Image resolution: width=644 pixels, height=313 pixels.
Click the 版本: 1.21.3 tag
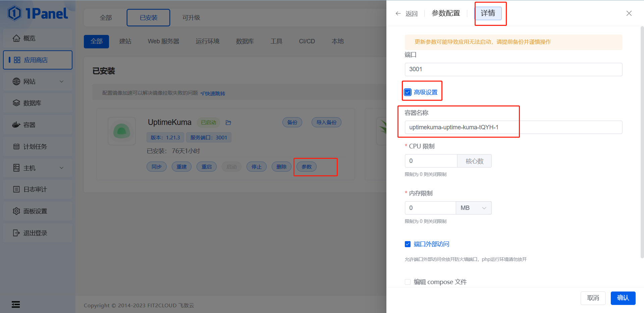click(x=165, y=138)
